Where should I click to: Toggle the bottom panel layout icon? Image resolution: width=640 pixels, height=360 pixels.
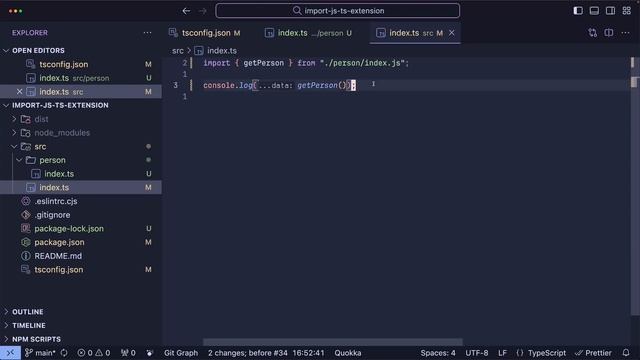(594, 11)
